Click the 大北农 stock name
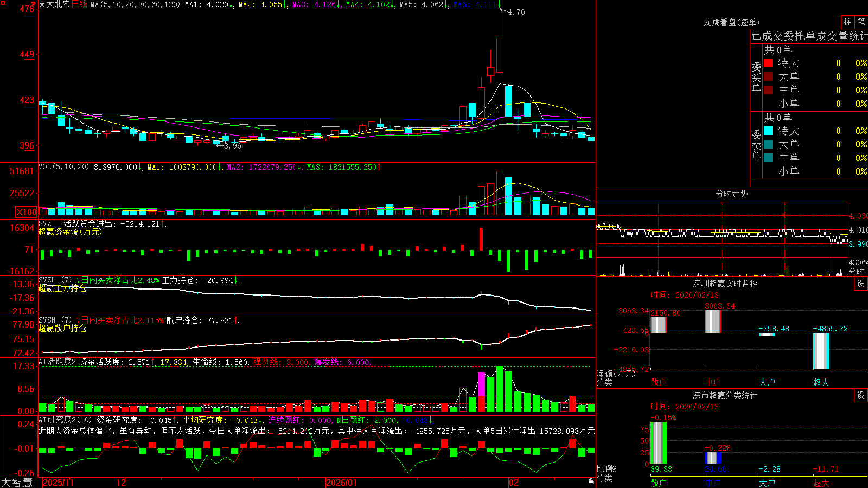The width and height of the screenshot is (868, 488). tap(58, 4)
